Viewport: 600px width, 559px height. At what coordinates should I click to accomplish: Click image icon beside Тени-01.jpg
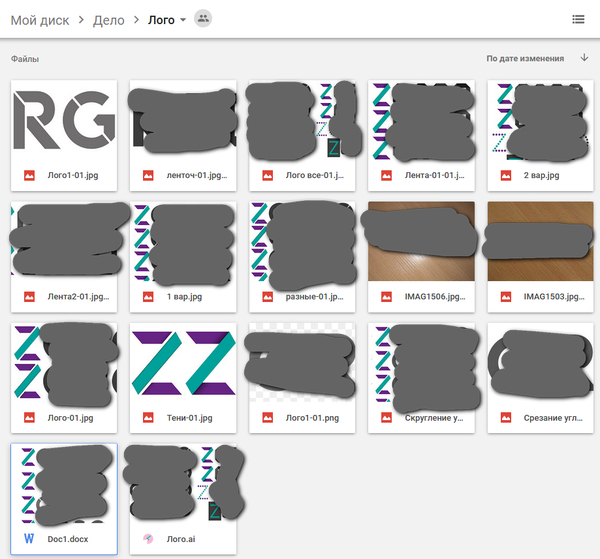147,417
